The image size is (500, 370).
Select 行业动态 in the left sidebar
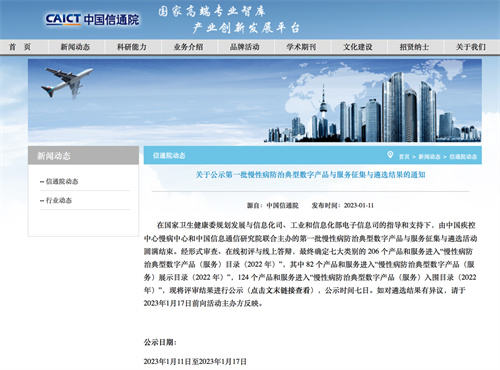coord(56,200)
